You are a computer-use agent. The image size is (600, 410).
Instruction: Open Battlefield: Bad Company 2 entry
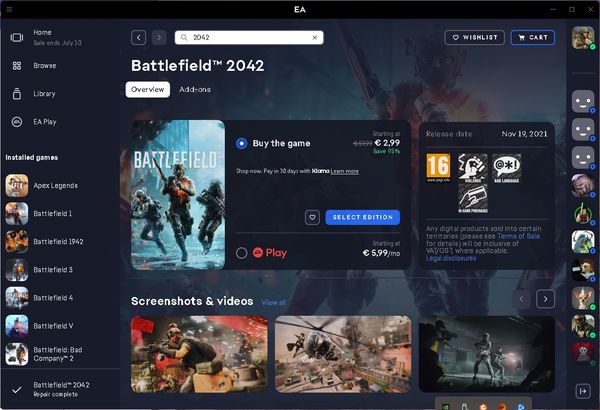point(60,354)
